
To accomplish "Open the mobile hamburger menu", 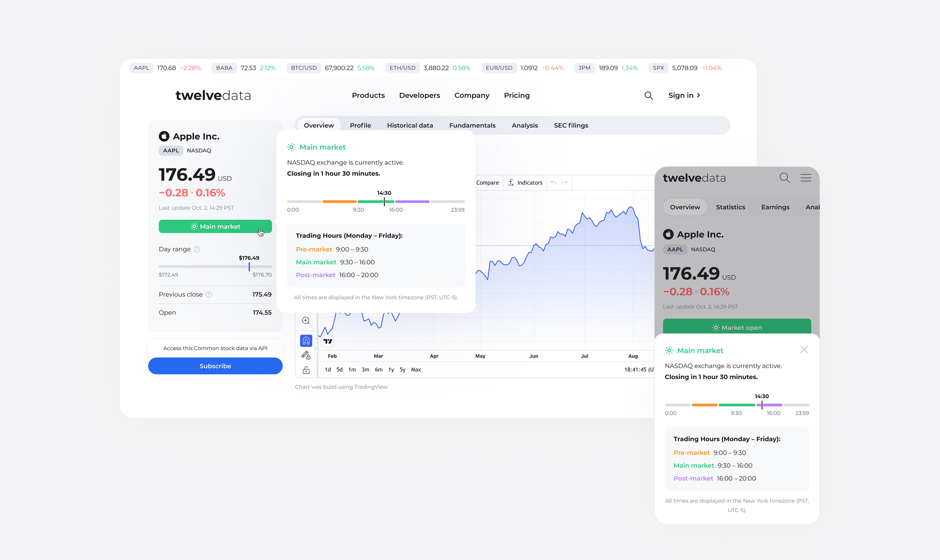I will (806, 178).
